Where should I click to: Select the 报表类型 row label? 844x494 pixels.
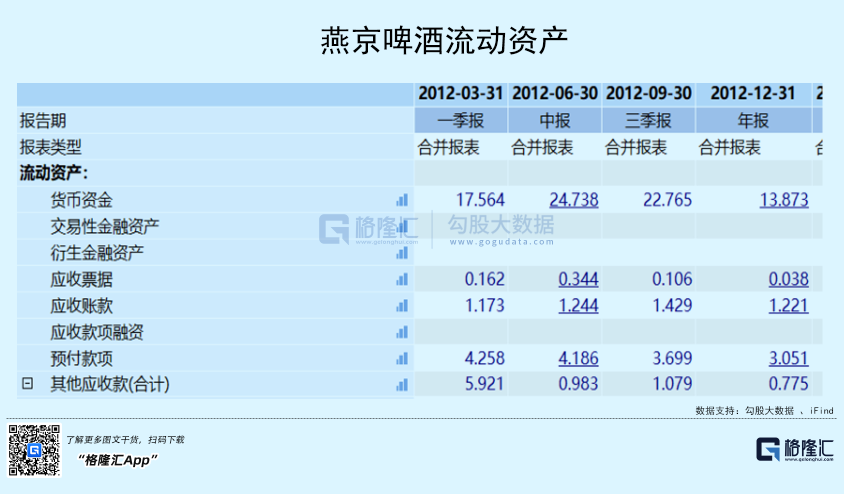(51, 147)
